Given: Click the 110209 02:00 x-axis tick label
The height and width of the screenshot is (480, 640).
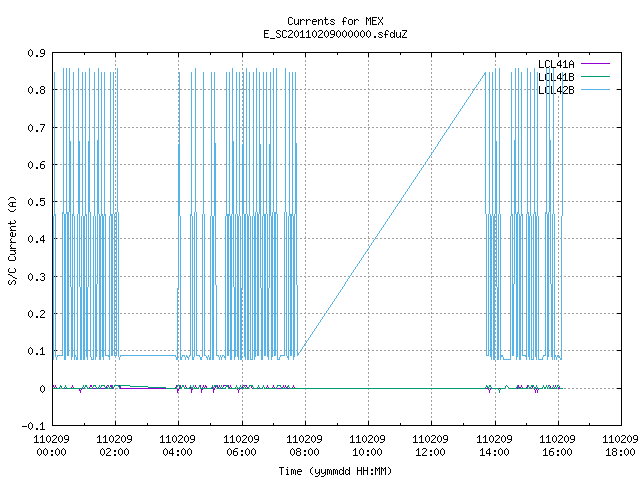Looking at the screenshot, I should point(114,446).
